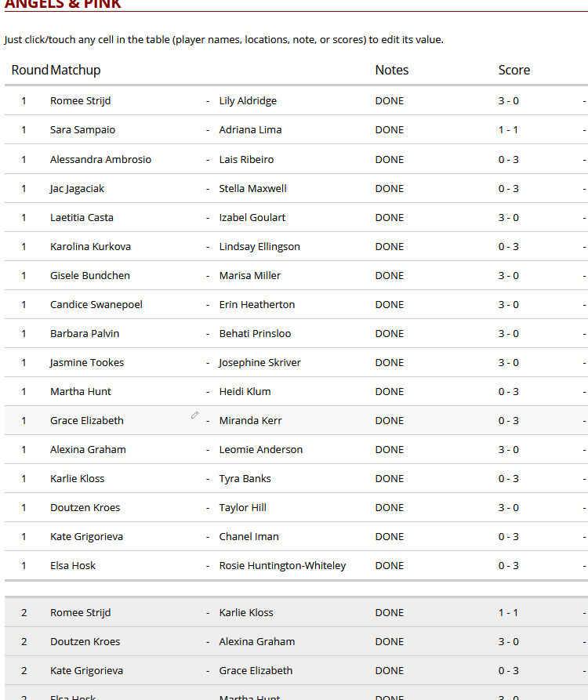588x700 pixels.
Task: Edit the Candice Swanepoel name cell
Action: 96,304
